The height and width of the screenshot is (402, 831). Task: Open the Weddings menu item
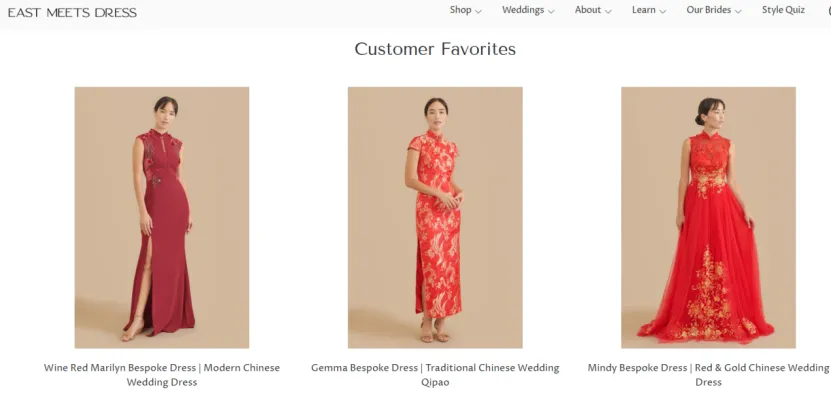pos(523,10)
